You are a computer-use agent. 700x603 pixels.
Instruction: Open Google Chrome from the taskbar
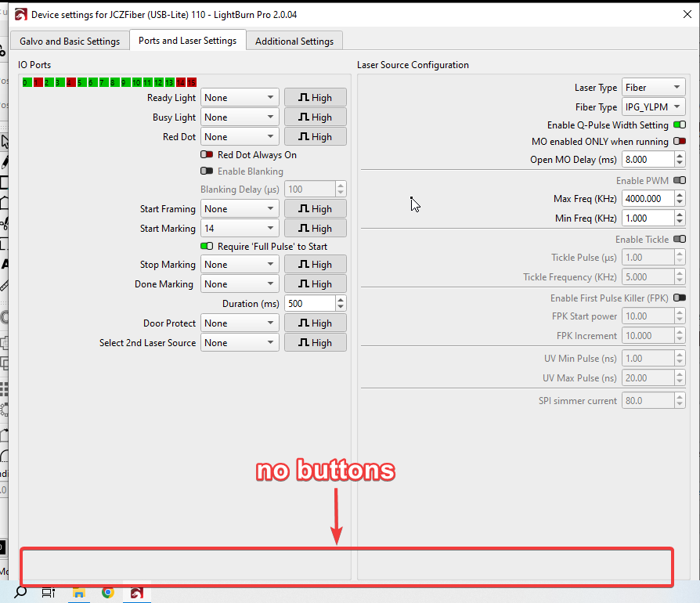108,593
